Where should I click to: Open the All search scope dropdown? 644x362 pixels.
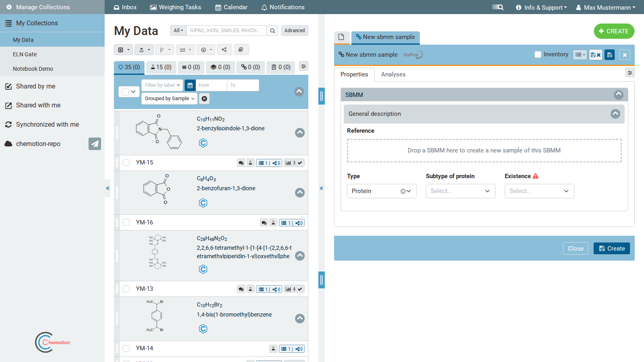pos(178,31)
